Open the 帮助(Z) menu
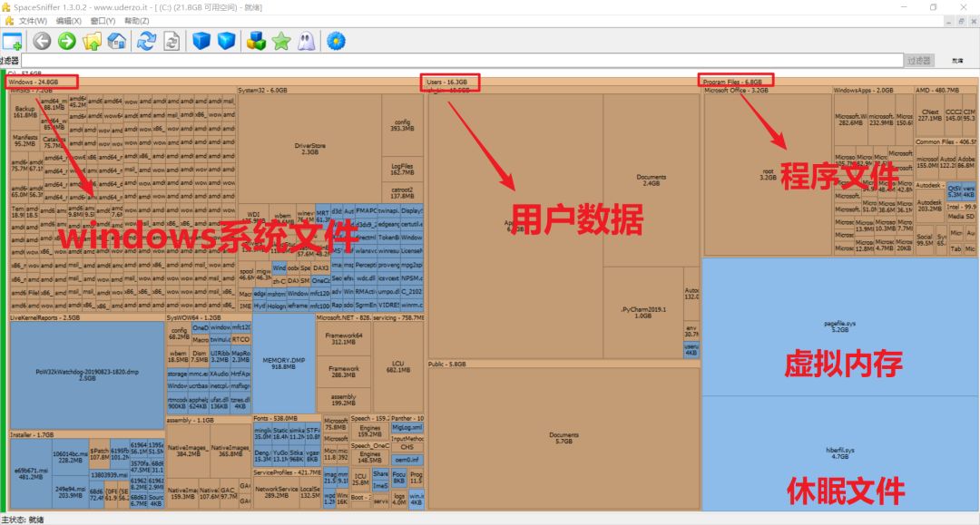Screen dimensions: 980x525 [x=137, y=21]
